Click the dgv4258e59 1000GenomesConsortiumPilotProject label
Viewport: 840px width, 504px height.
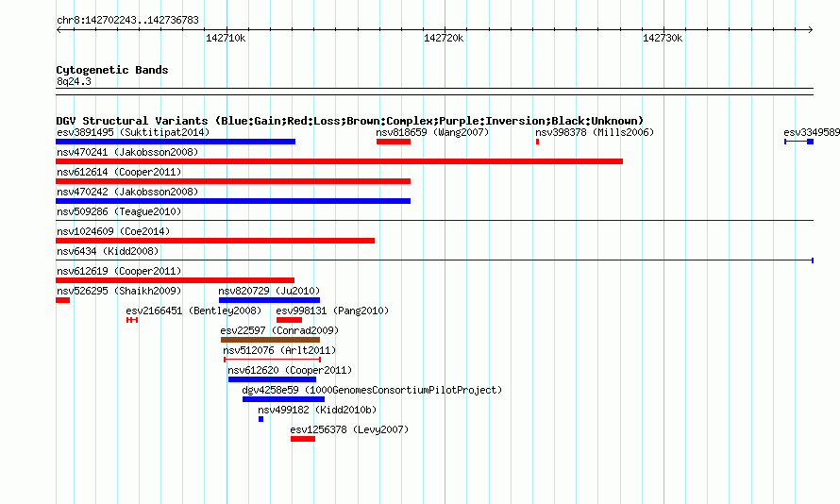372,390
